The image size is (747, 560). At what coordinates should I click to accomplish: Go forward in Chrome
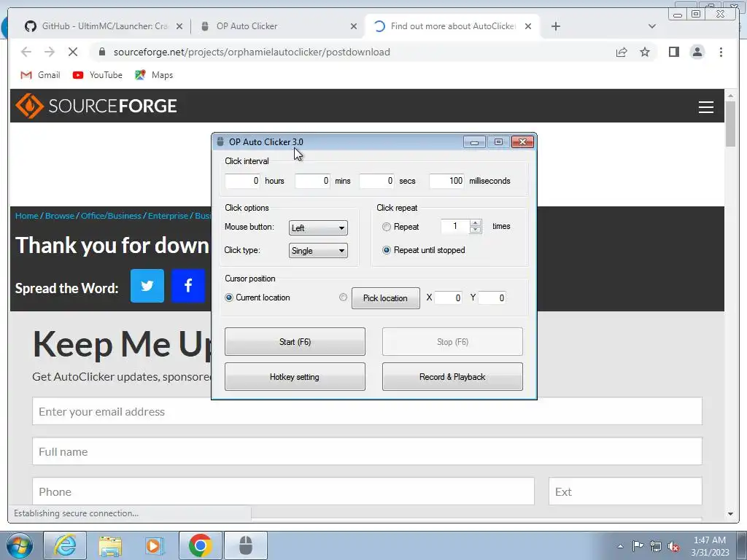click(x=50, y=52)
